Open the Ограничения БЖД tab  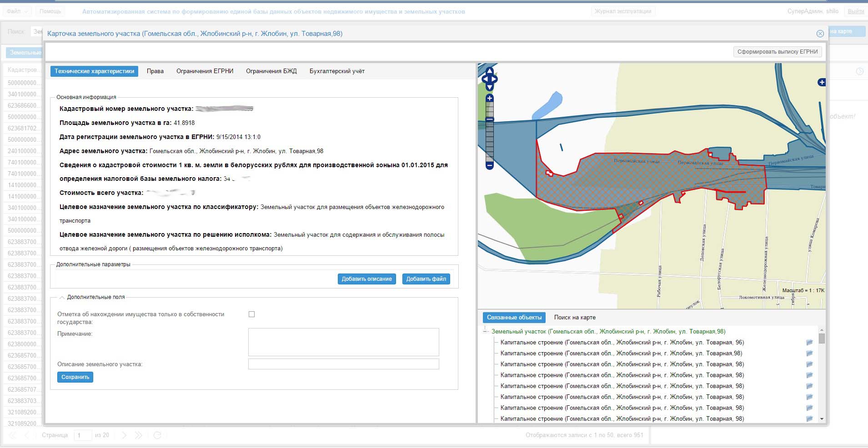(271, 71)
